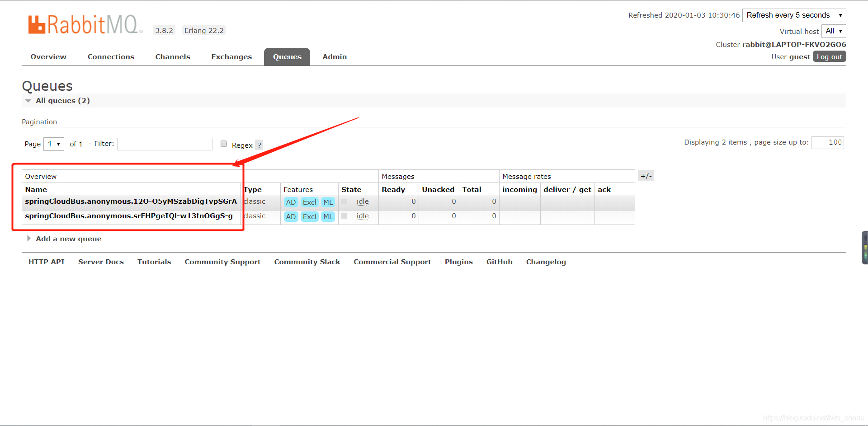Switch to the Admin tab
The image size is (868, 426).
pos(335,56)
